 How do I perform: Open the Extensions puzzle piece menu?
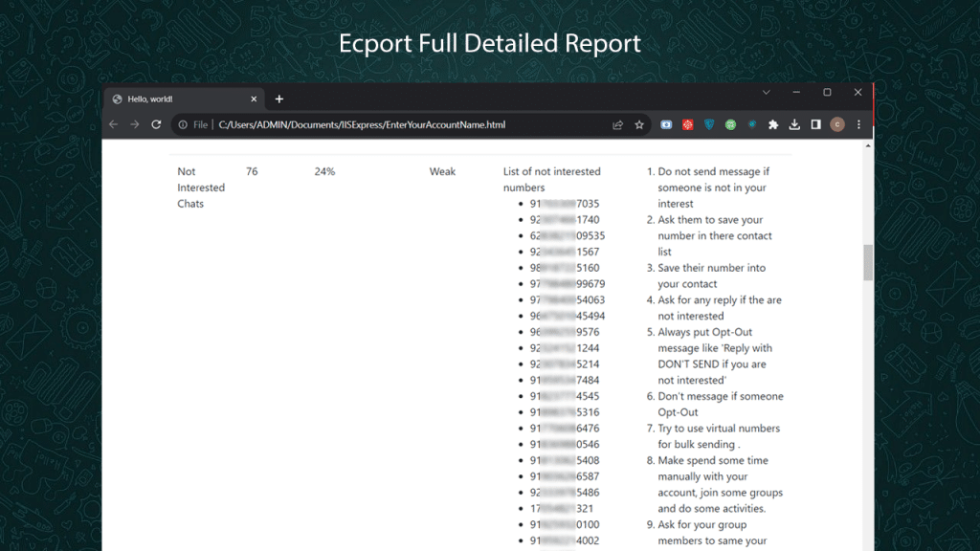[x=773, y=124]
